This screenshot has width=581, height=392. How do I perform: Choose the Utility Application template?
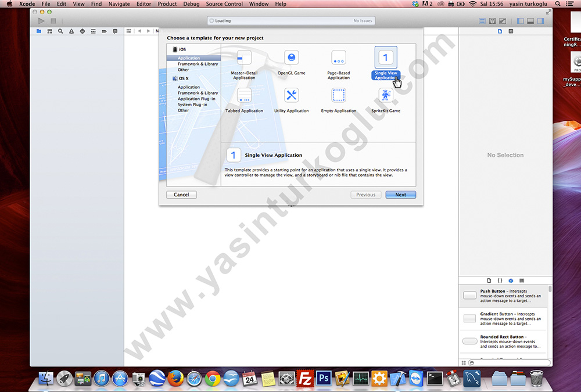tap(291, 100)
